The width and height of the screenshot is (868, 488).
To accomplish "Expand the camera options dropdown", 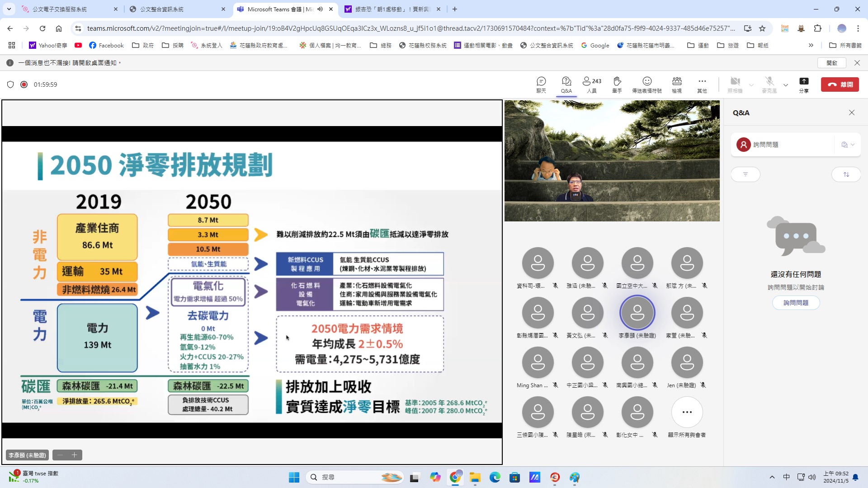I will point(751,84).
